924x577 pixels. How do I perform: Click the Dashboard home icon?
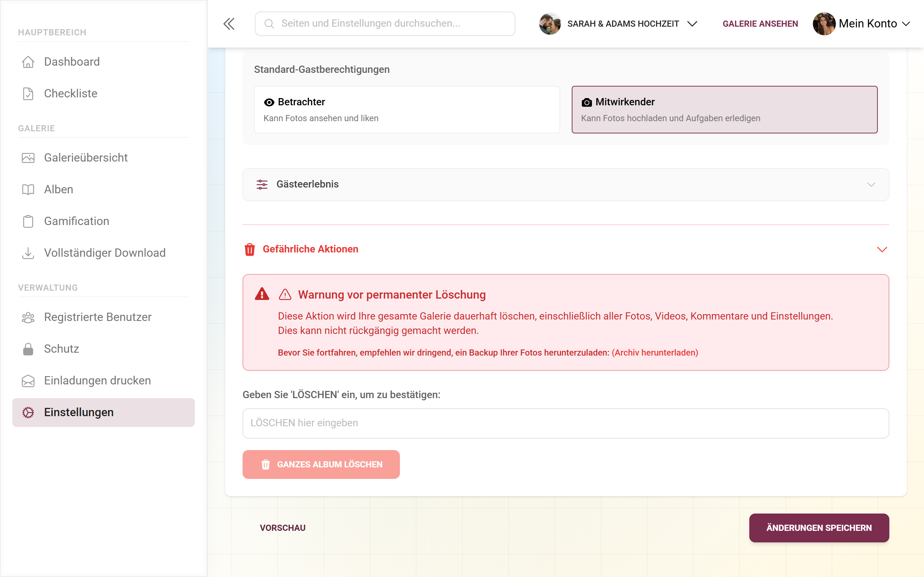(x=28, y=62)
